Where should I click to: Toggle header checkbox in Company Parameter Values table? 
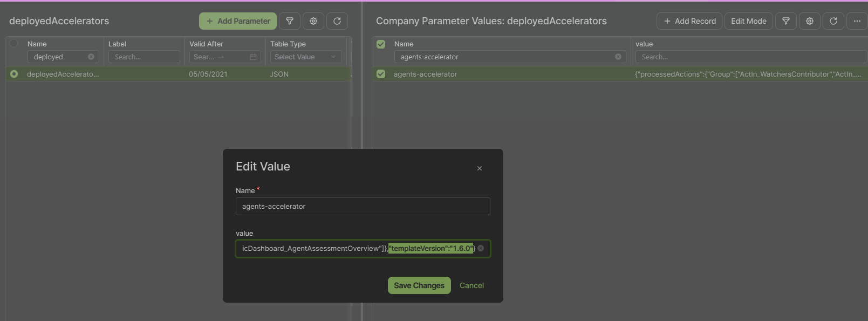coord(381,44)
